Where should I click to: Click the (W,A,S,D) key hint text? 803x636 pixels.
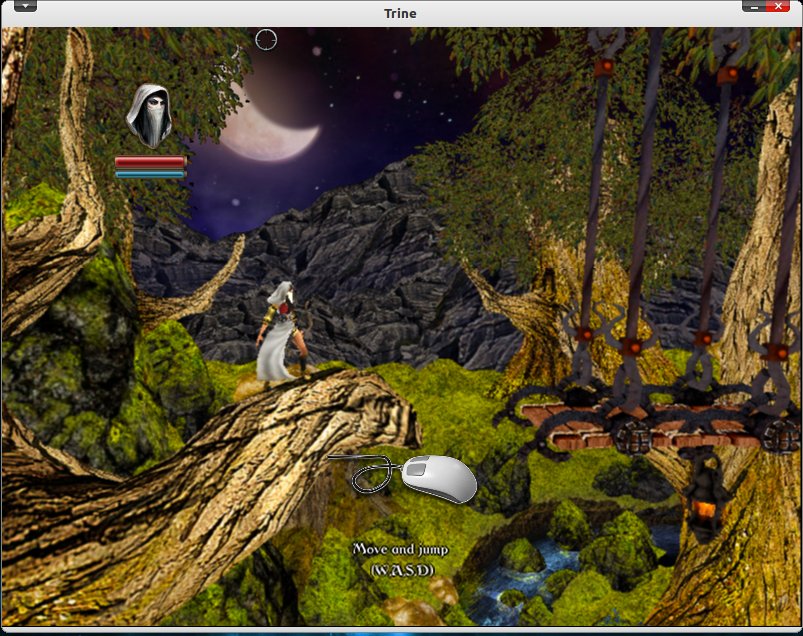(400, 569)
